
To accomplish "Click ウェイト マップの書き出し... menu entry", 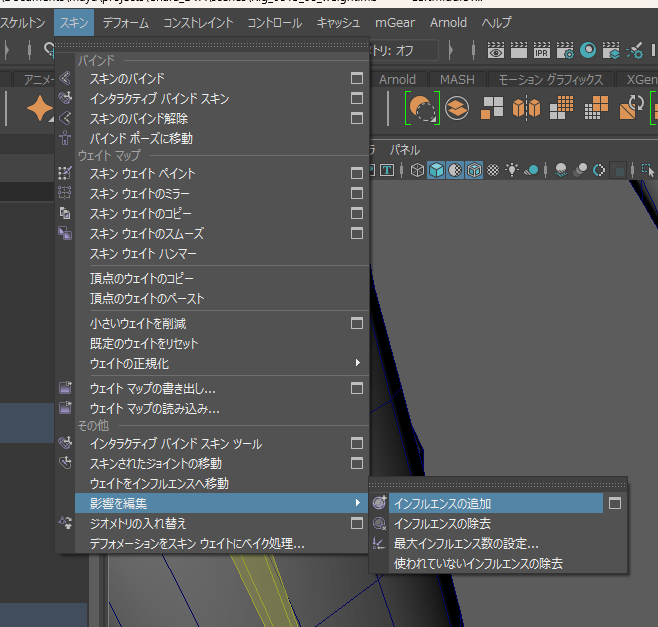I will pyautogui.click(x=152, y=389).
